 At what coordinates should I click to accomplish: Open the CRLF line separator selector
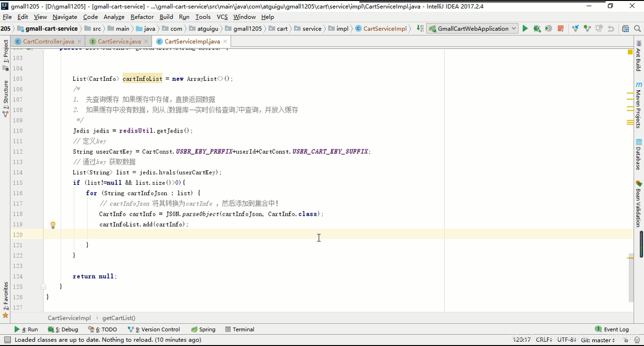coord(545,340)
